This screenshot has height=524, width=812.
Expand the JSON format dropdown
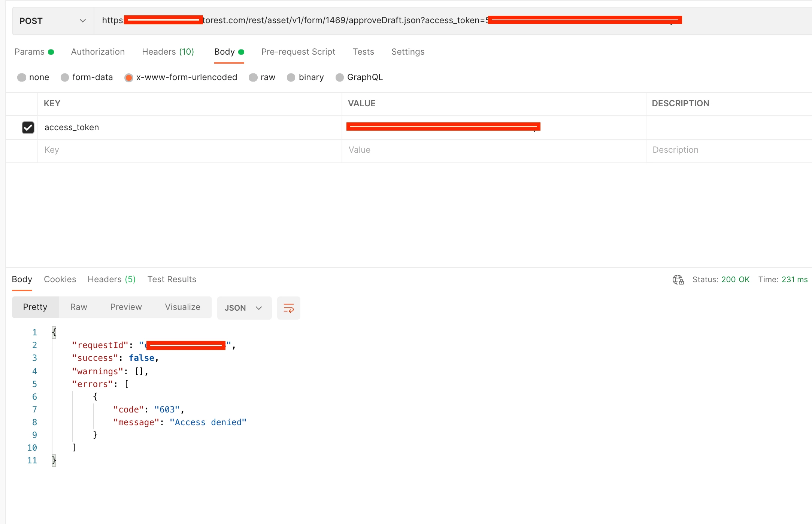pyautogui.click(x=244, y=308)
